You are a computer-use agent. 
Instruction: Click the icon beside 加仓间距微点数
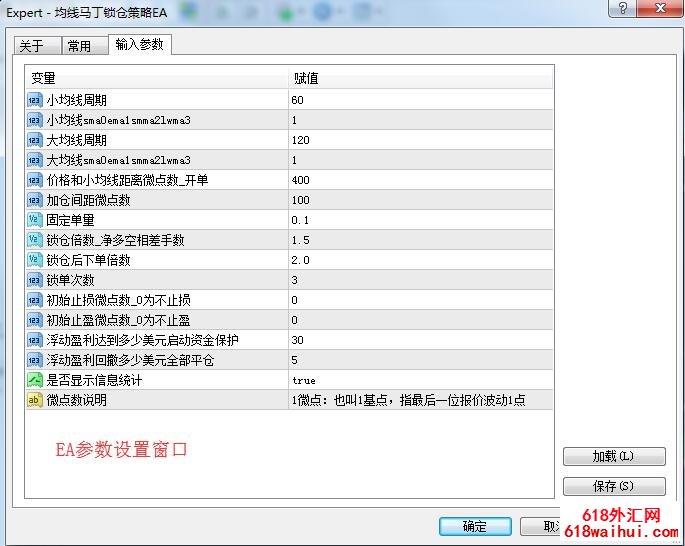click(x=35, y=200)
